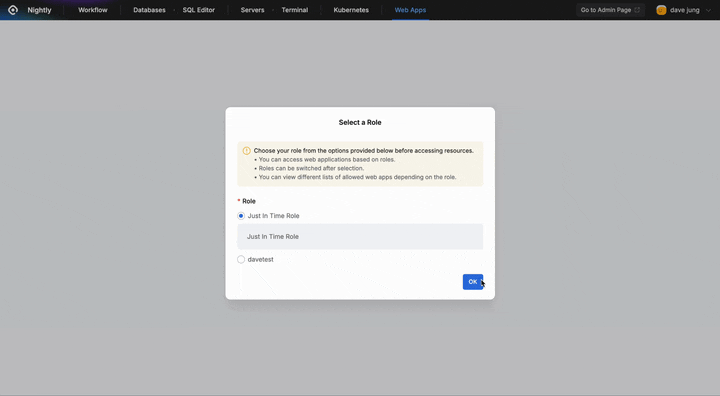This screenshot has height=396, width=720.
Task: Click the Select a Role dialog title
Action: coord(360,122)
